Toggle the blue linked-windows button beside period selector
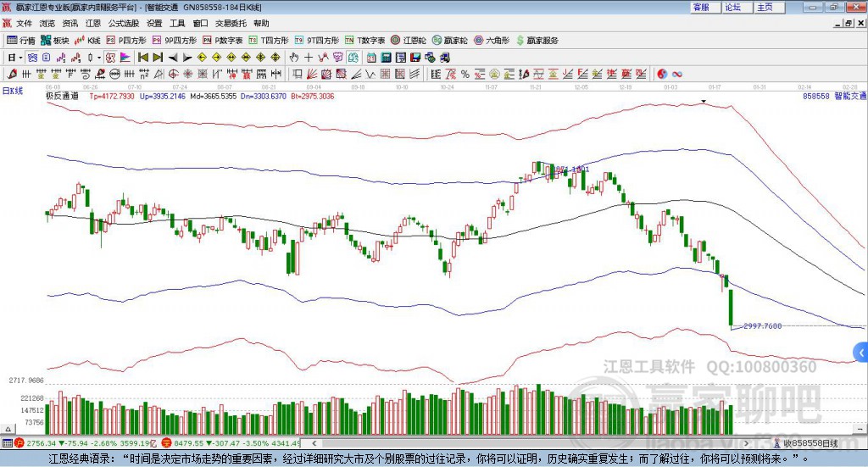868x467 pixels. click(x=32, y=57)
